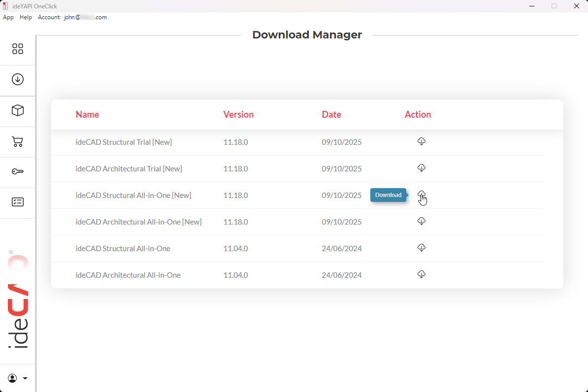Image resolution: width=588 pixels, height=392 pixels.
Task: Expand the user profile dropdown at bottom-left
Action: pos(18,378)
